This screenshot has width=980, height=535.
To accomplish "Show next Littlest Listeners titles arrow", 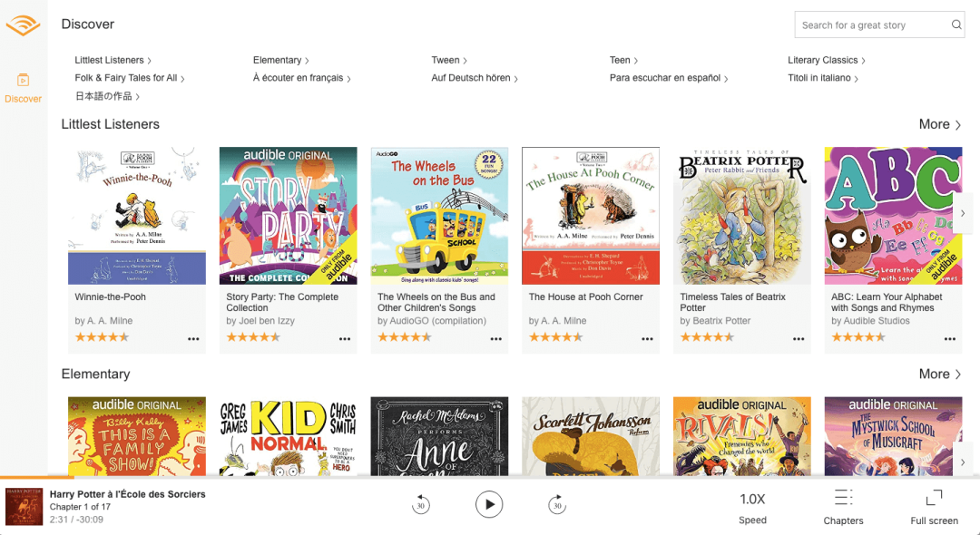I will tap(963, 213).
